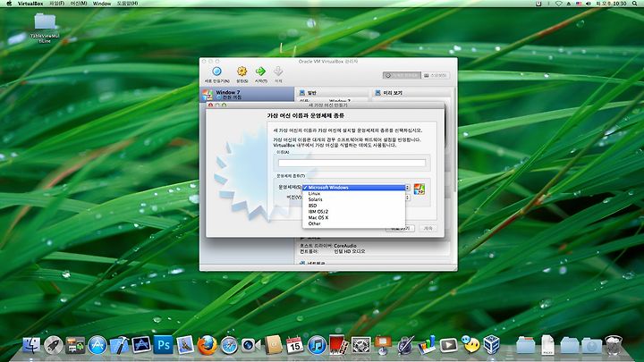
Task: Open System Preferences gear in dock
Action: tap(360, 345)
